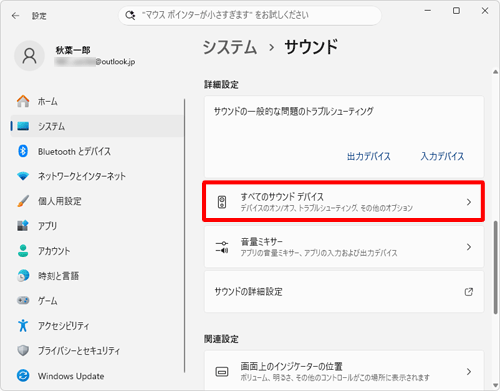Screen dimensions: 500x391
Task: Click the 音量ミキサー slider icon
Action: (222, 247)
